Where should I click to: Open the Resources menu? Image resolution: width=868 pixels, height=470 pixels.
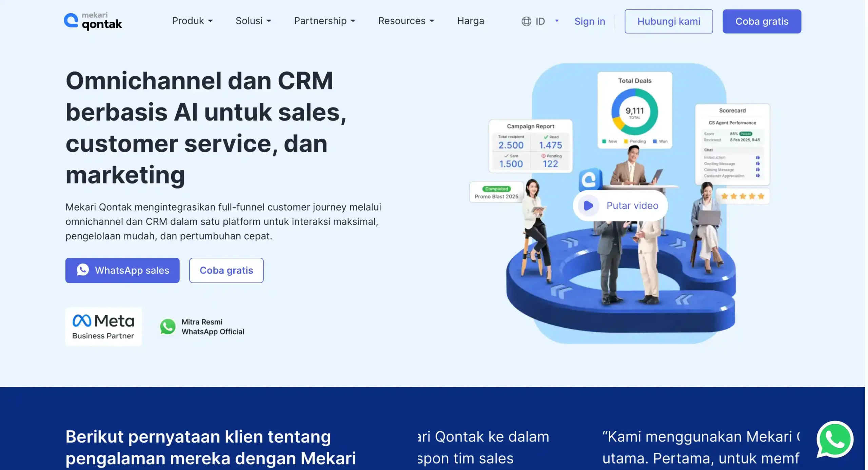coord(406,21)
